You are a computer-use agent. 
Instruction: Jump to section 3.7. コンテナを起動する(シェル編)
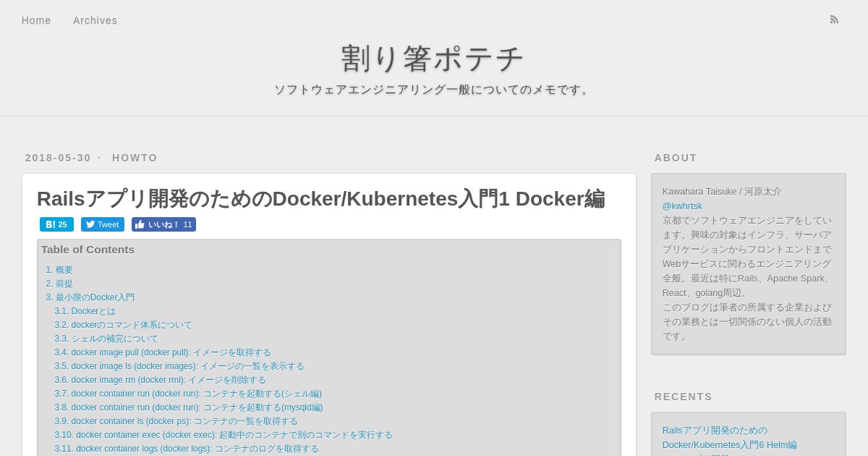pos(188,394)
